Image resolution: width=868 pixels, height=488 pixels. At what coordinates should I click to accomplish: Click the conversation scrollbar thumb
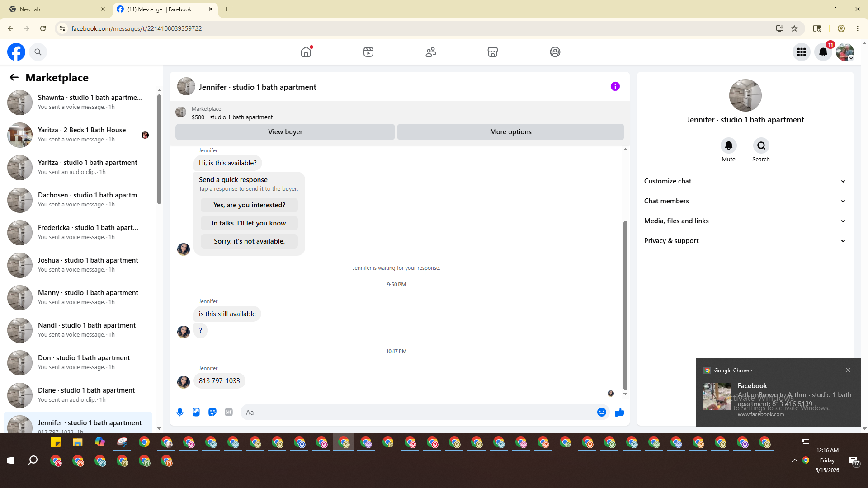pos(625,305)
